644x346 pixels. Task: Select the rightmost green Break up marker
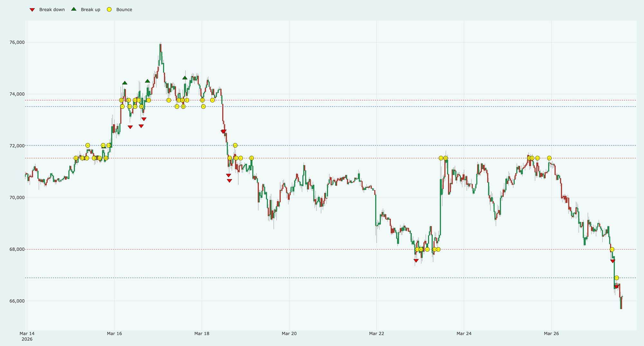[x=185, y=78]
